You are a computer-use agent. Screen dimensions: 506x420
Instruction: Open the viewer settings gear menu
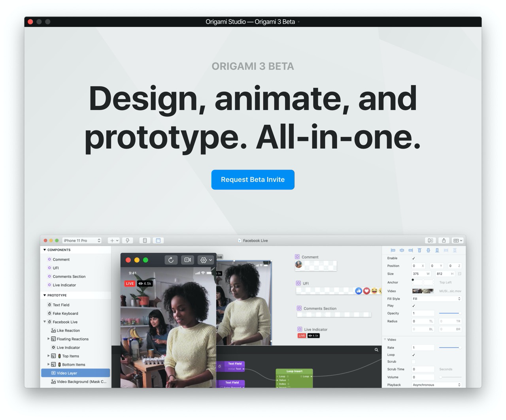[206, 260]
